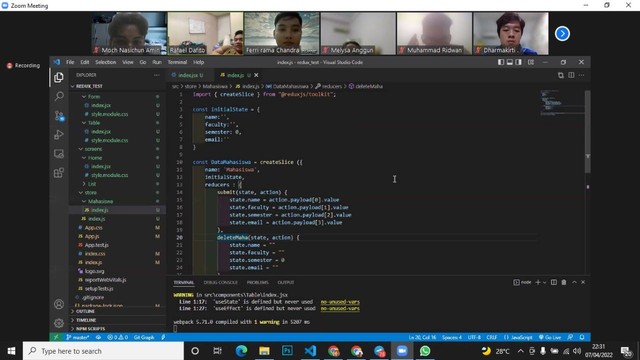Screen dimensions: 640x360
Task: Click the master branch in the status bar
Action: [78, 337]
